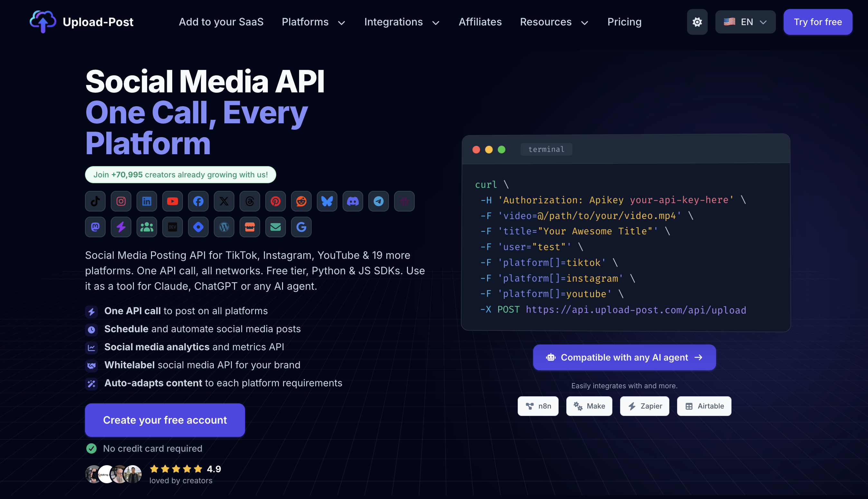868x499 pixels.
Task: Open the EN language selector
Action: (745, 22)
